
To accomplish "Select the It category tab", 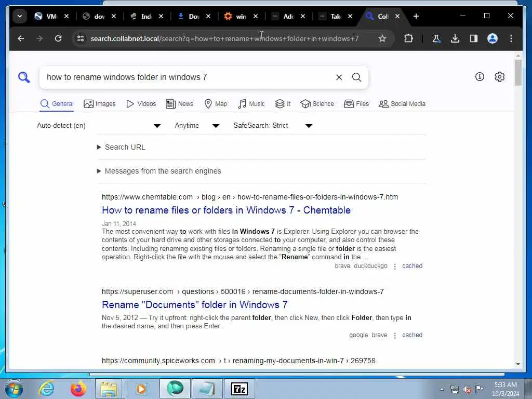I will tap(283, 104).
